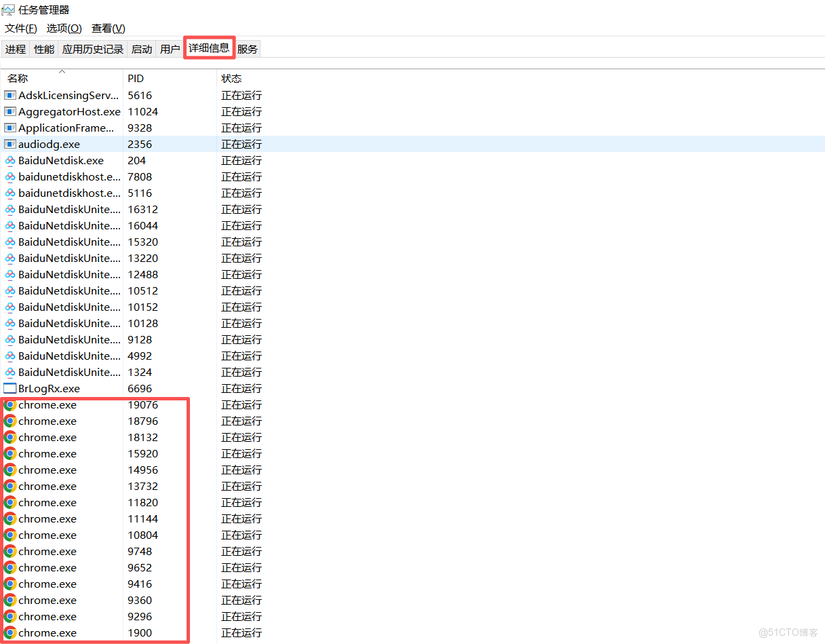This screenshot has height=644, width=825.
Task: Click PID value 2356
Action: [x=140, y=144]
